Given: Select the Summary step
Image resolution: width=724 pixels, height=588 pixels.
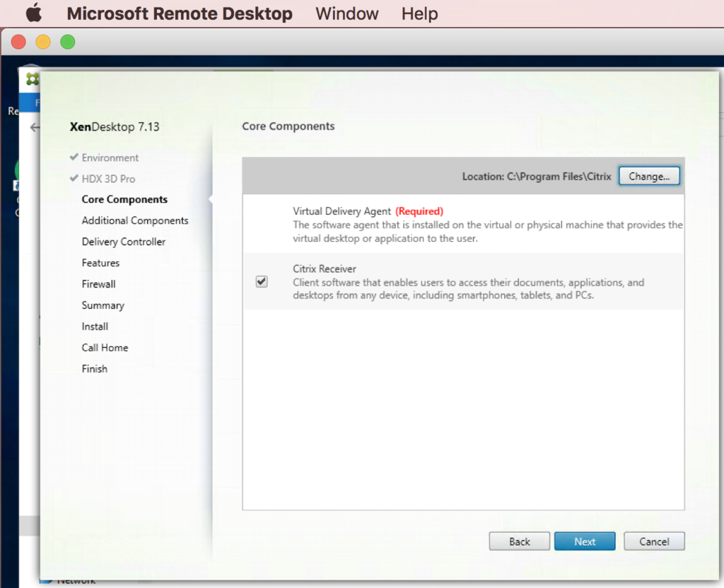Looking at the screenshot, I should click(x=103, y=305).
